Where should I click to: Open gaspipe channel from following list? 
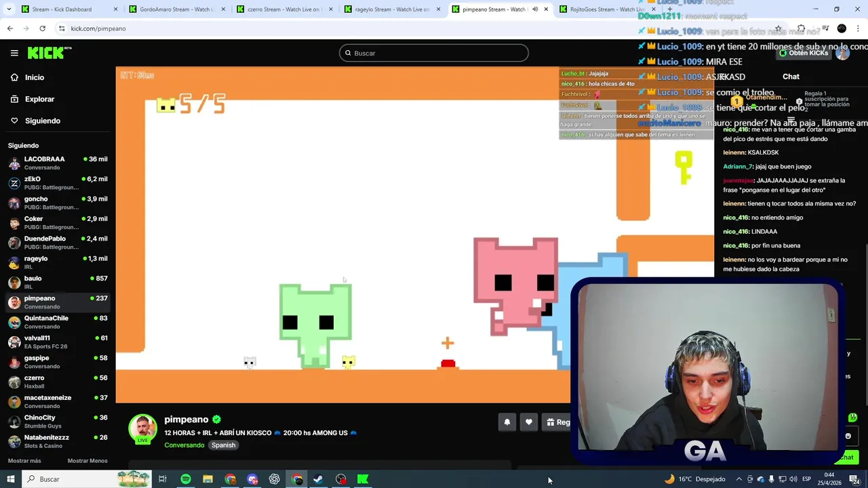click(x=58, y=362)
